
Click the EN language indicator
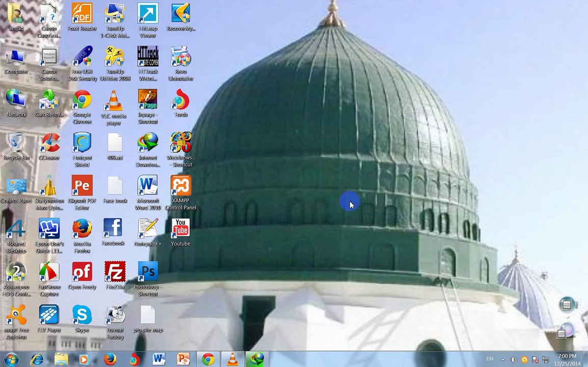click(490, 359)
